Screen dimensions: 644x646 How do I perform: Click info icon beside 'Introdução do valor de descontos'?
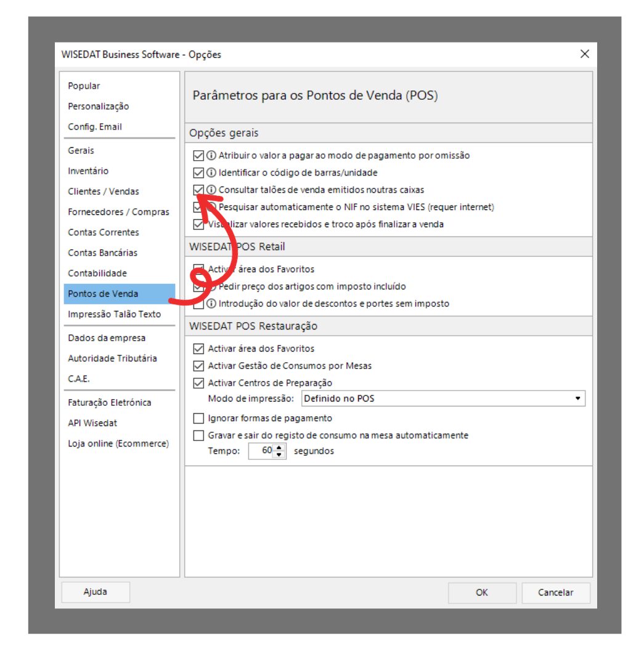coord(211,304)
